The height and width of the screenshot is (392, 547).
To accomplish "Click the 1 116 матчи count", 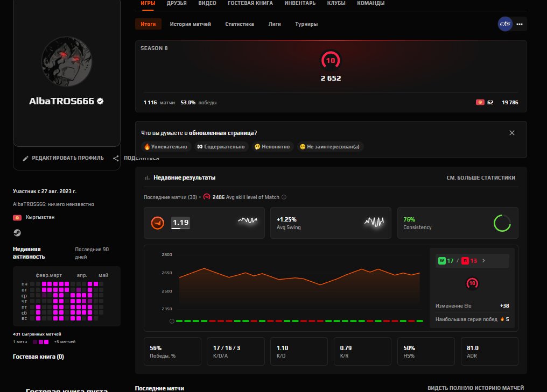I will 159,103.
